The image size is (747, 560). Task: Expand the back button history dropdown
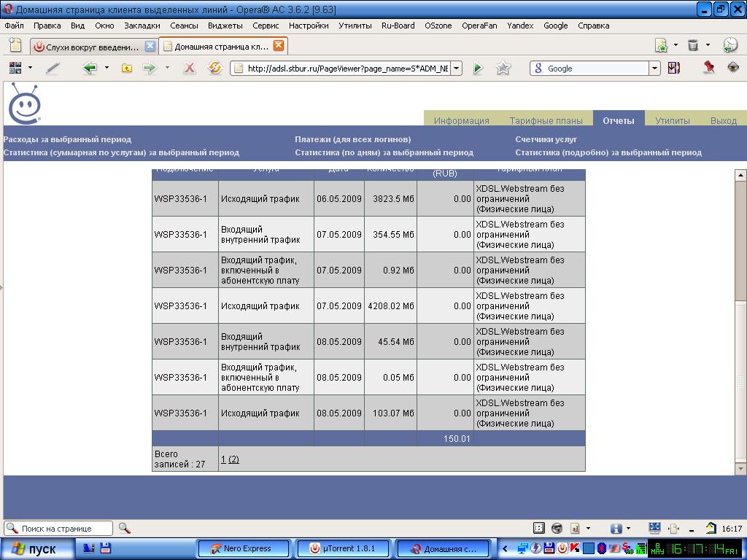point(107,69)
